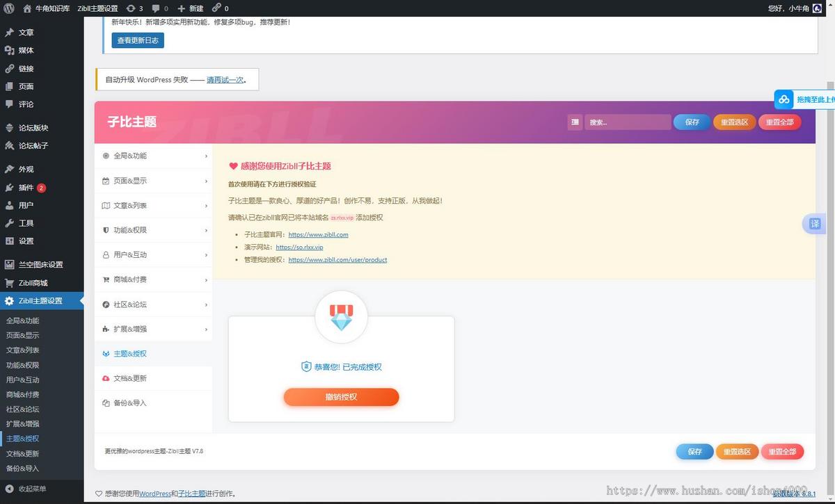Click the pin icon next to 文章
835x504 pixels.
9,33
